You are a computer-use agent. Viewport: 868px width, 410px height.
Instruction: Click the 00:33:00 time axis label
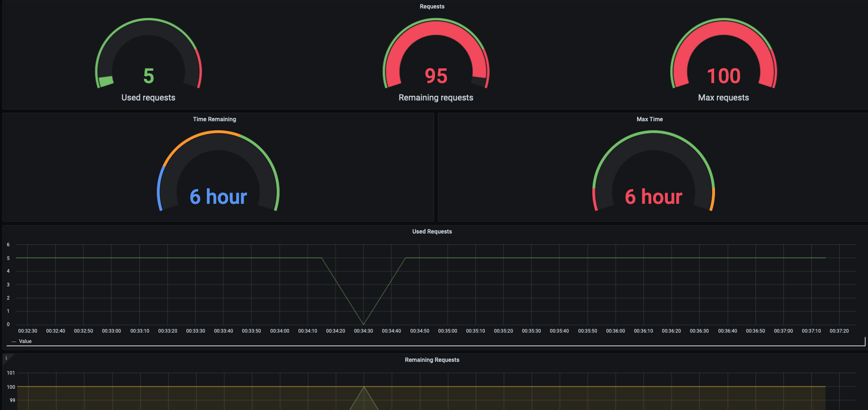pyautogui.click(x=111, y=331)
